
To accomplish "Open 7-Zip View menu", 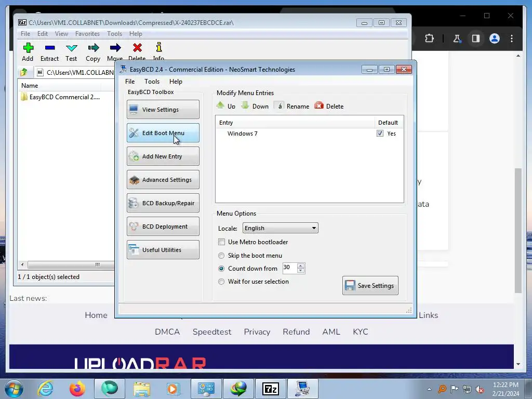I will click(x=61, y=34).
